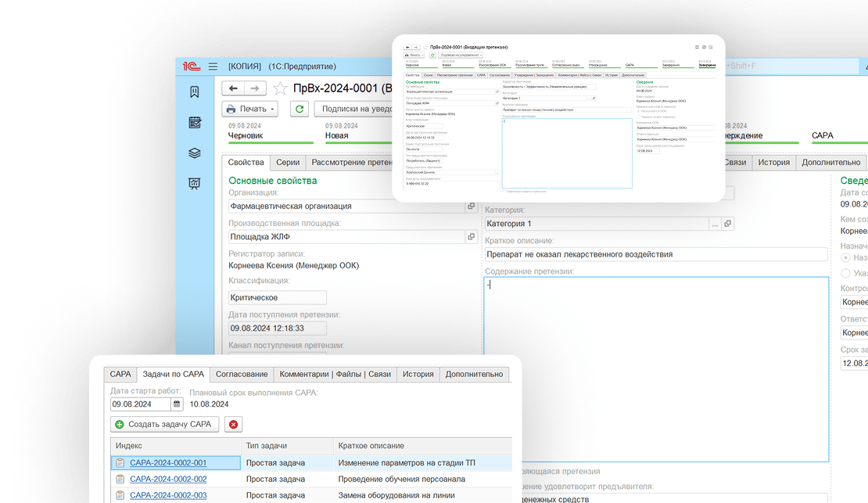The image size is (868, 503).
Task: Click Создать задачу CAPA button
Action: pos(164,424)
